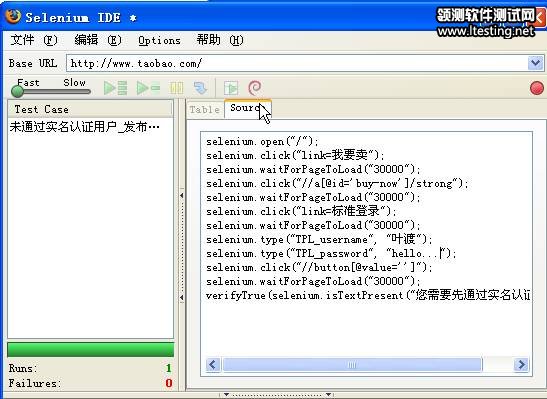
Task: Open the Options menu
Action: point(159,40)
